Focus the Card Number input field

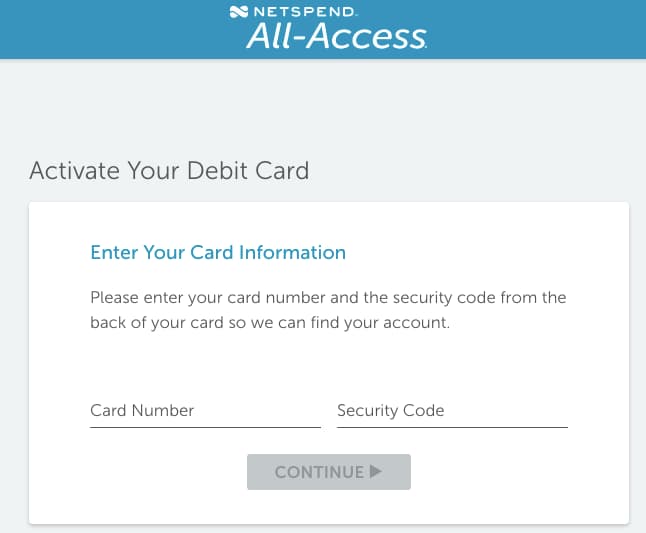pos(205,411)
